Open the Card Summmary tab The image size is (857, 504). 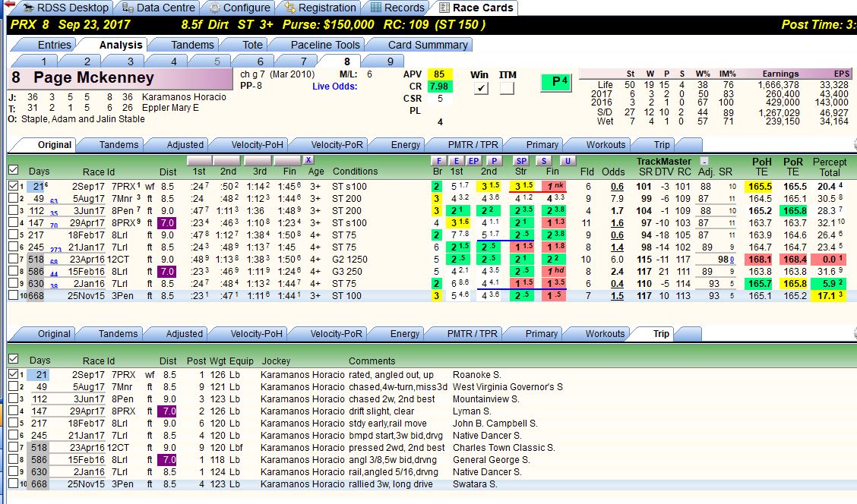click(x=428, y=45)
